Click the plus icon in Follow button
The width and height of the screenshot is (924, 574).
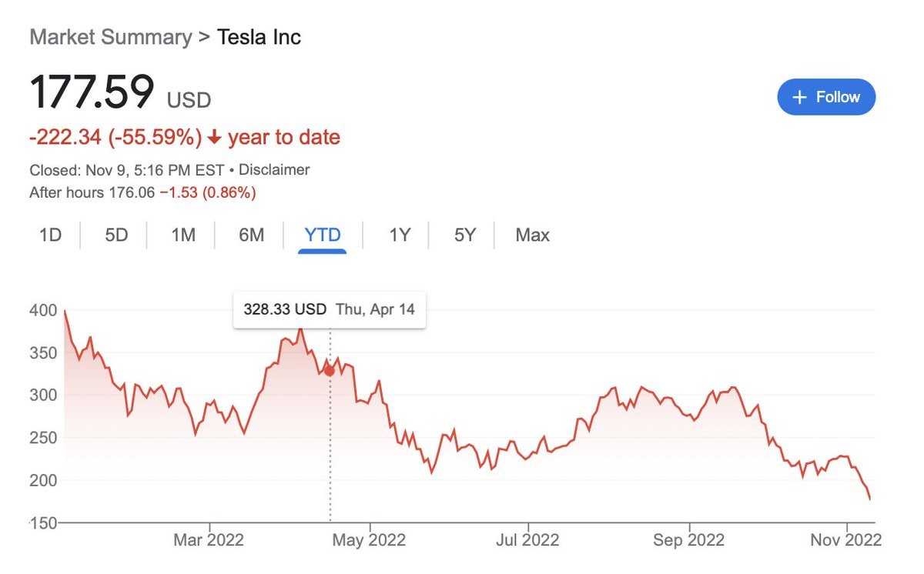tap(800, 97)
